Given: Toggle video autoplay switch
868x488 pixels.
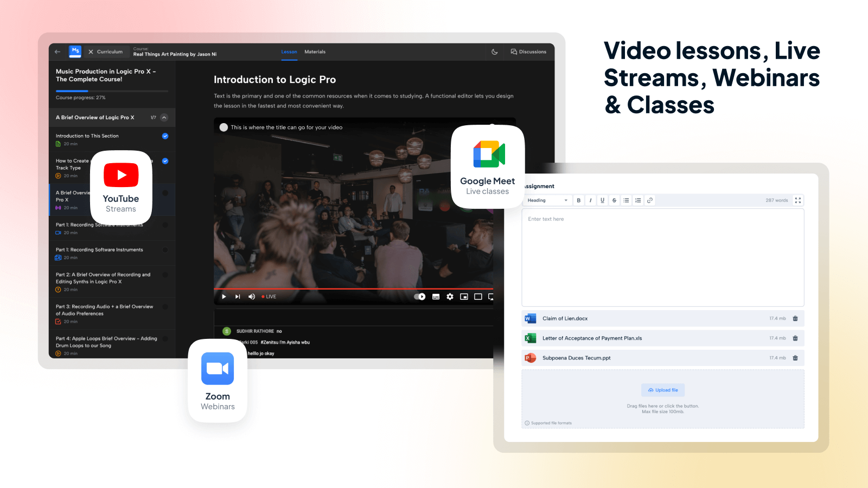Looking at the screenshot, I should [x=420, y=297].
